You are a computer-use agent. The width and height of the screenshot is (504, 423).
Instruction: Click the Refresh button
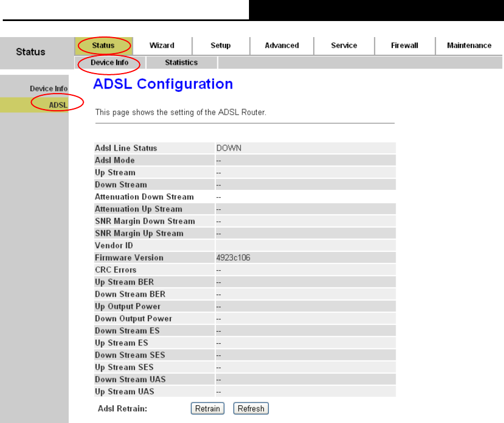click(251, 409)
